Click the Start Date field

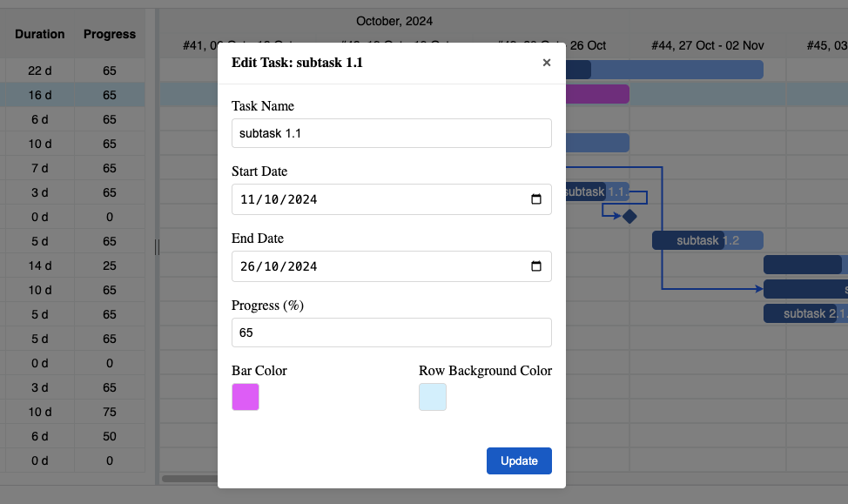click(x=392, y=199)
